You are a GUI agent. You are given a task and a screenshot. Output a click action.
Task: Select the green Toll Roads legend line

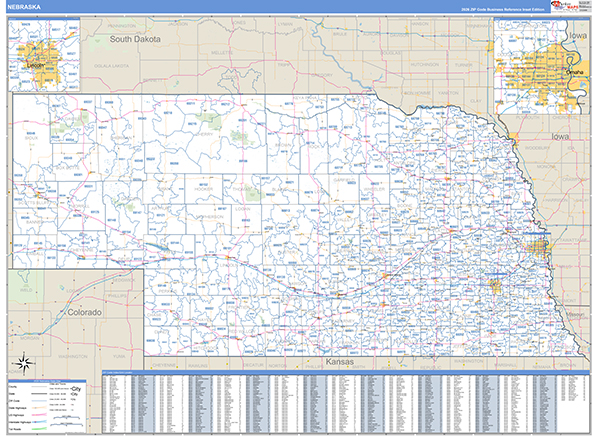(x=38, y=429)
